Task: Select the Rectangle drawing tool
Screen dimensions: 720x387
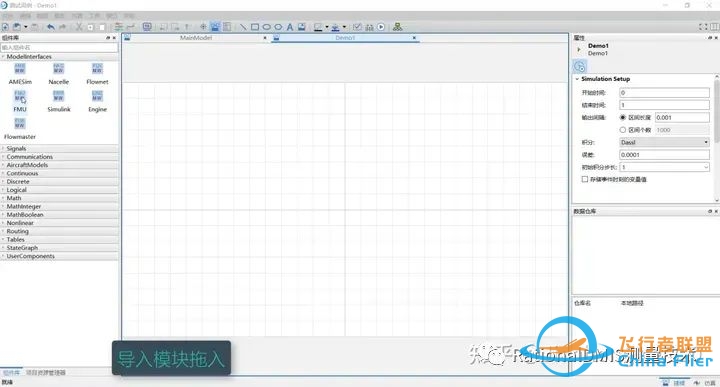Action: (x=255, y=27)
